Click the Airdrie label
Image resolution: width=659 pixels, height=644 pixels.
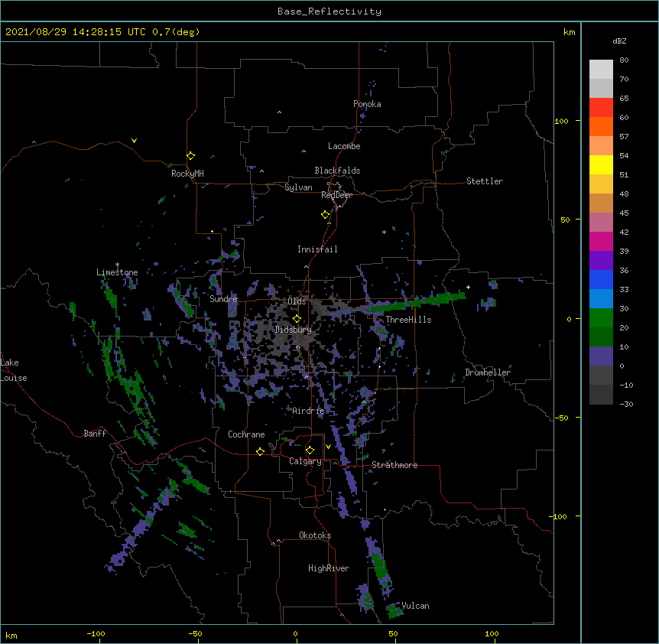tap(309, 411)
